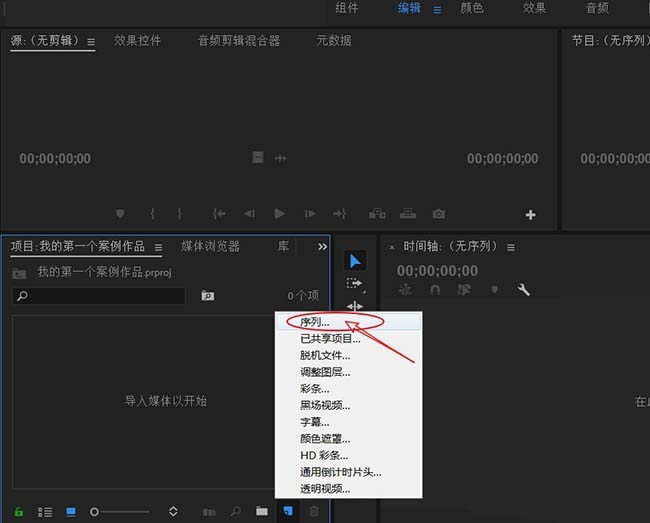Toggle Linked Selection in timeline
The width and height of the screenshot is (650, 523).
tap(464, 289)
